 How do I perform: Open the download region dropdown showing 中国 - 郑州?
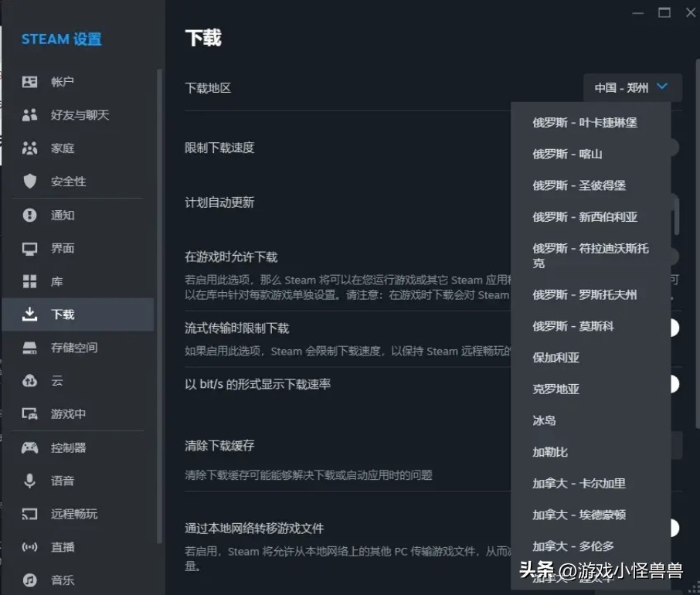(x=631, y=87)
